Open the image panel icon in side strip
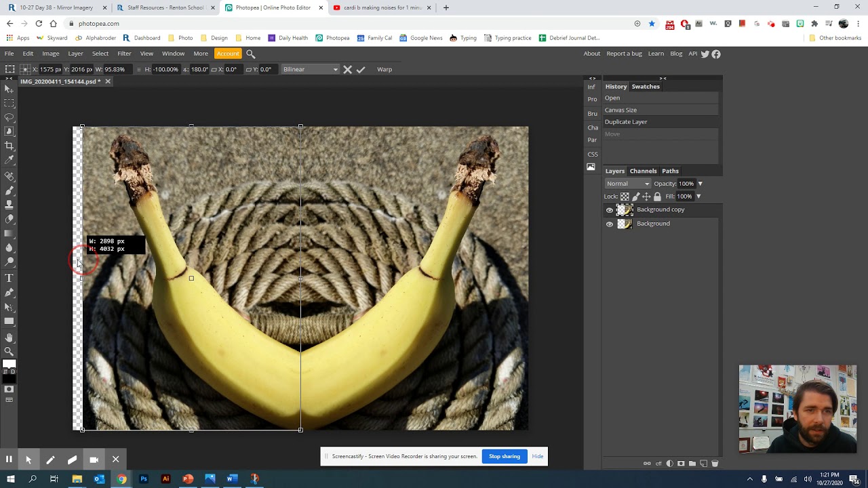 [591, 167]
